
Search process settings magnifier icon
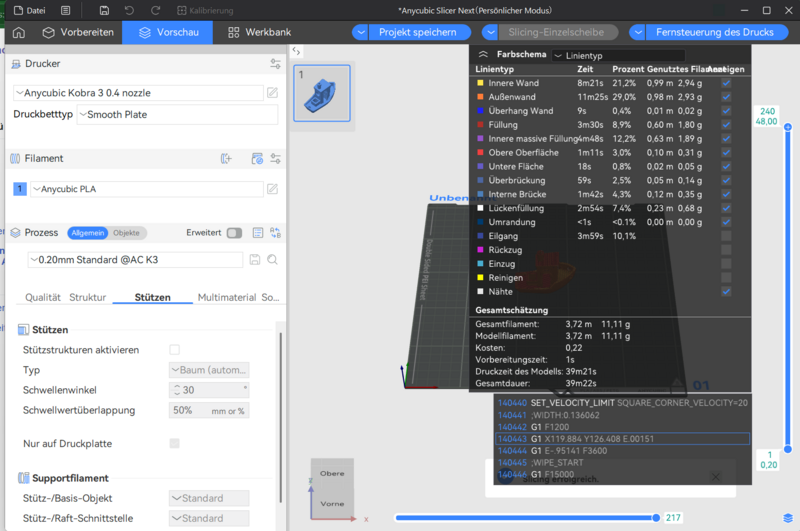coord(272,260)
